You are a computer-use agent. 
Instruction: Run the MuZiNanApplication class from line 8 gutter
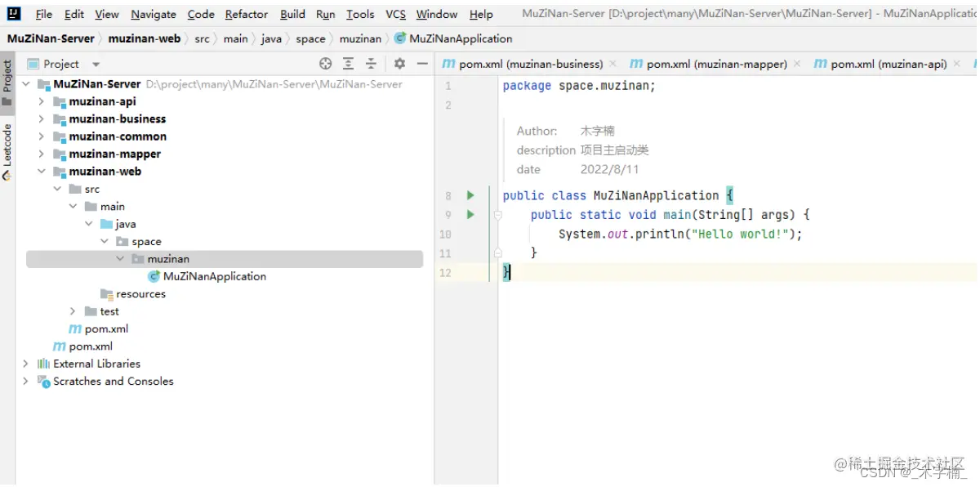click(x=470, y=195)
